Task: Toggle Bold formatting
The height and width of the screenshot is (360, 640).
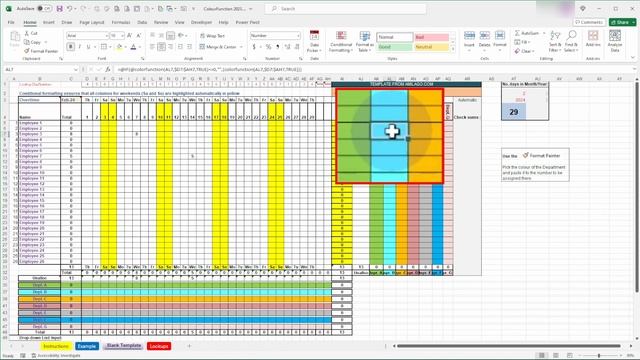Action: click(x=71, y=47)
